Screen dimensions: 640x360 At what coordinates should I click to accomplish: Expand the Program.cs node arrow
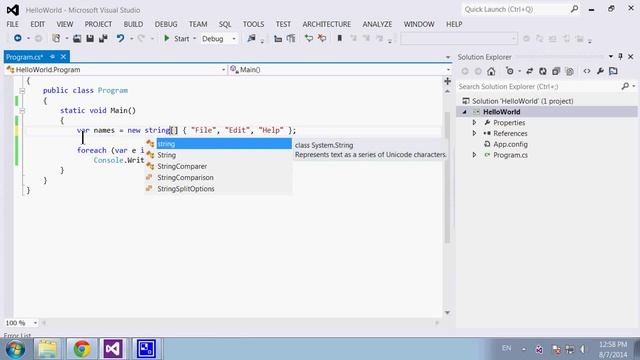[x=474, y=155]
